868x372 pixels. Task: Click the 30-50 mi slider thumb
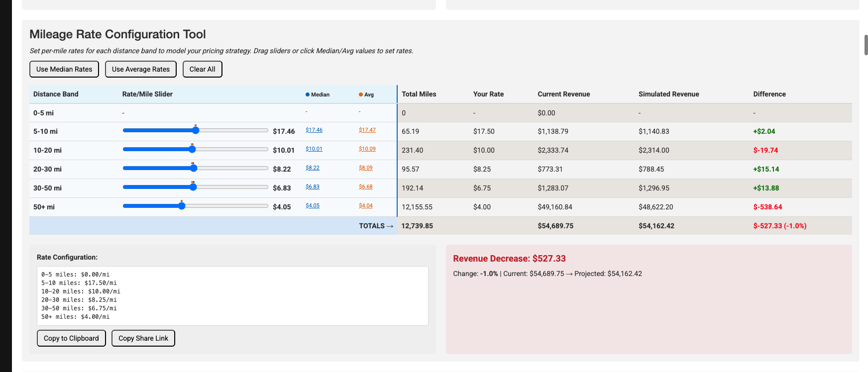[x=193, y=187]
